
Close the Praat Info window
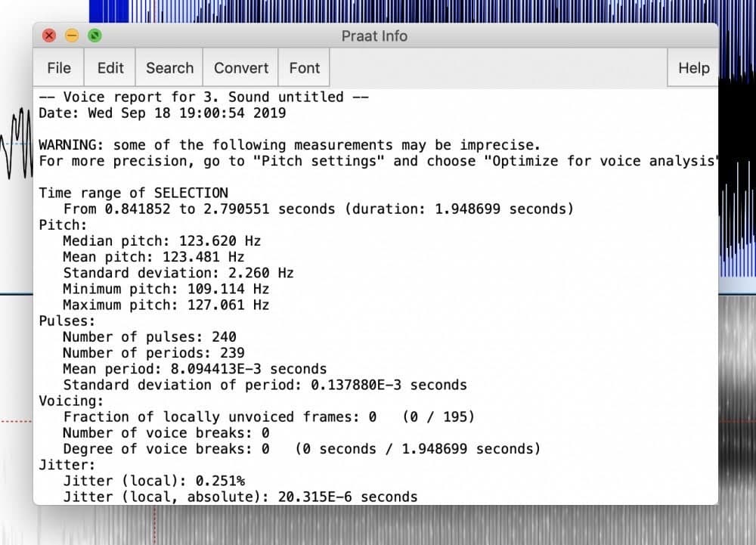point(49,36)
